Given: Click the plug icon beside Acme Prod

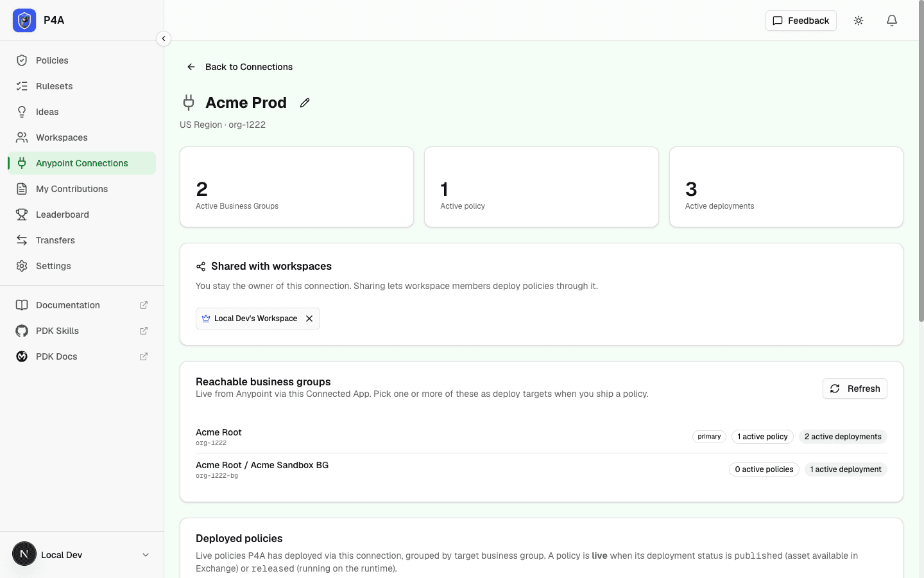Looking at the screenshot, I should (189, 103).
